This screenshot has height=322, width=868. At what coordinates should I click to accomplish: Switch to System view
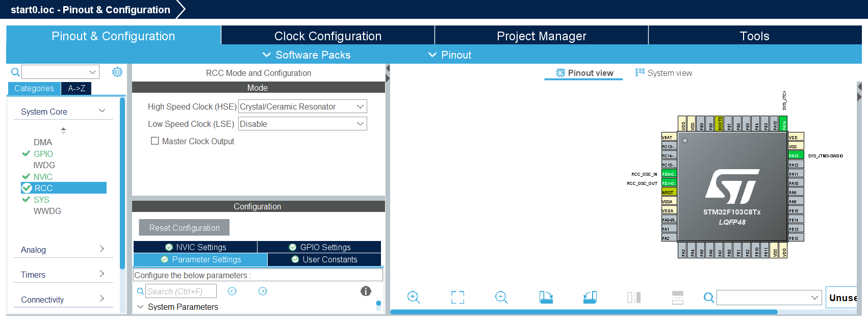pyautogui.click(x=663, y=73)
